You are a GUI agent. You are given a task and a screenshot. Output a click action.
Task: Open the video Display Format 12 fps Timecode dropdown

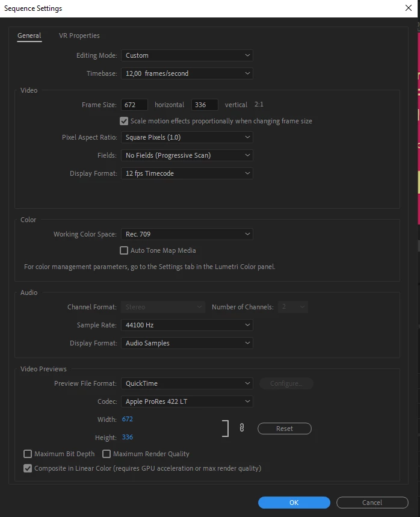click(187, 173)
